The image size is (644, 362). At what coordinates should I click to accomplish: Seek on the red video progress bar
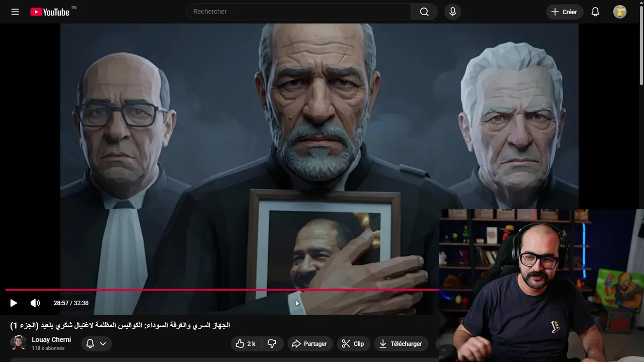222,290
